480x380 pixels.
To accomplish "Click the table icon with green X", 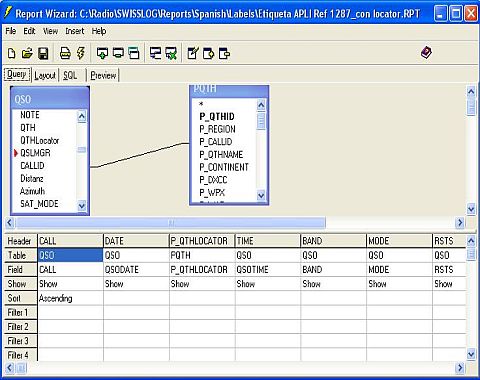I will click(171, 53).
